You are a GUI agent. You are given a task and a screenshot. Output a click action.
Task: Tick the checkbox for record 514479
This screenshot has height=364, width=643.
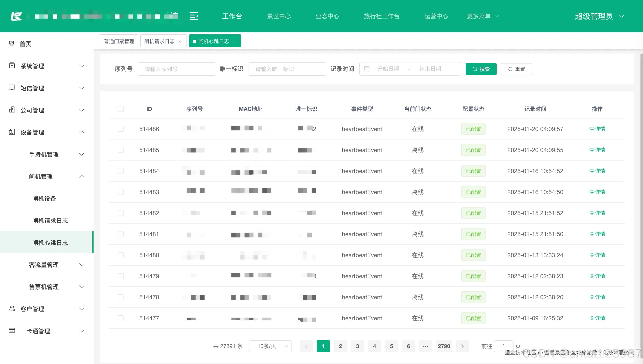point(120,276)
